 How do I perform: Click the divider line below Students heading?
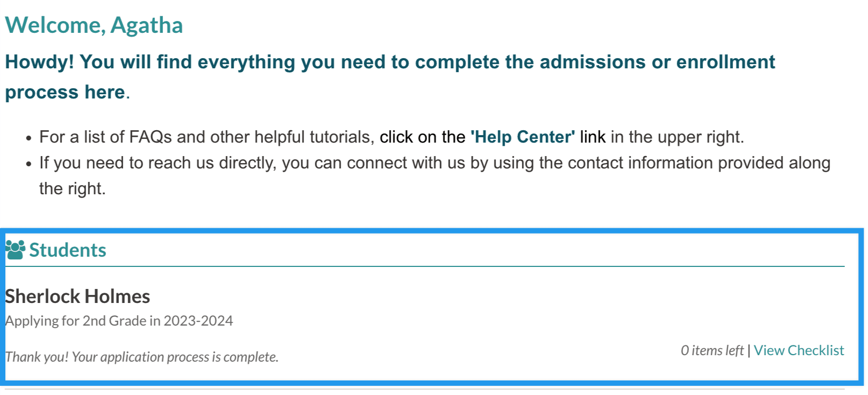pos(425,266)
